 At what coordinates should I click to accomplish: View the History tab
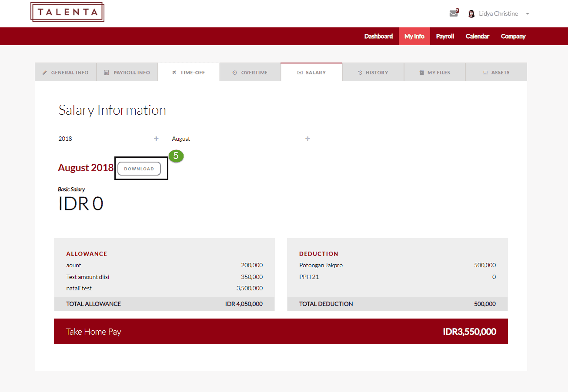[373, 73]
